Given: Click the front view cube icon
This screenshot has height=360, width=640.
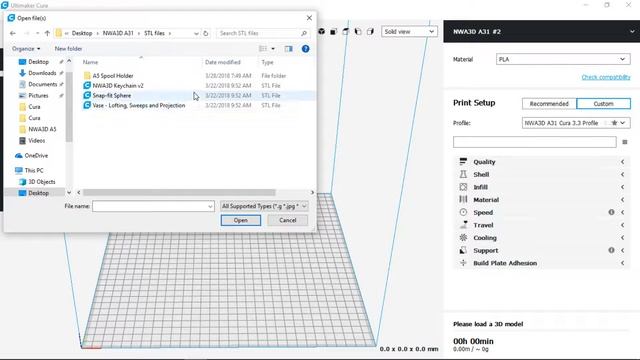Looking at the screenshot, I should (333, 31).
